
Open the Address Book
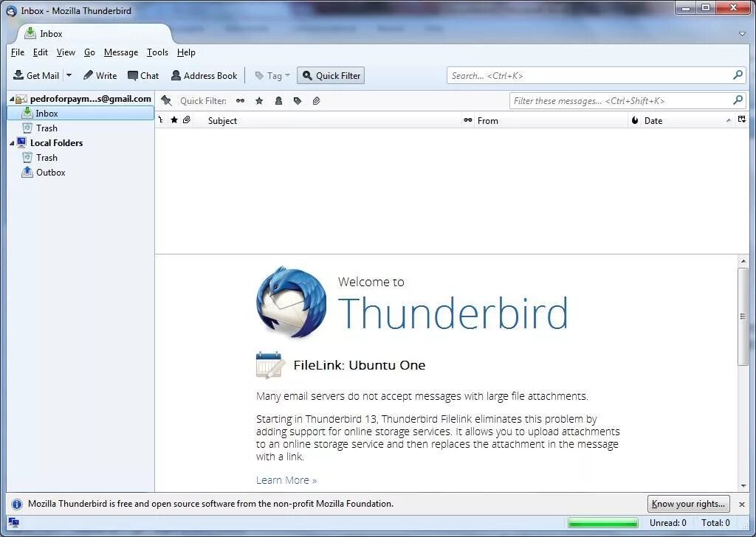coord(205,76)
